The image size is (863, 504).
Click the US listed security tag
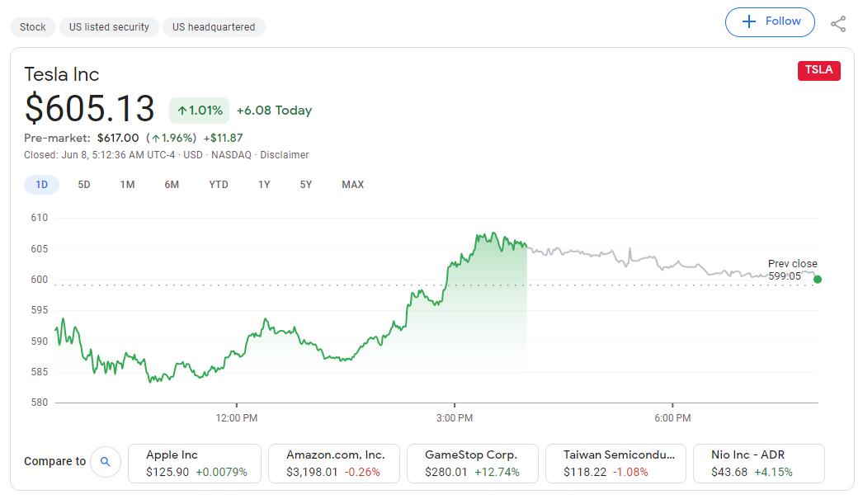pos(109,27)
